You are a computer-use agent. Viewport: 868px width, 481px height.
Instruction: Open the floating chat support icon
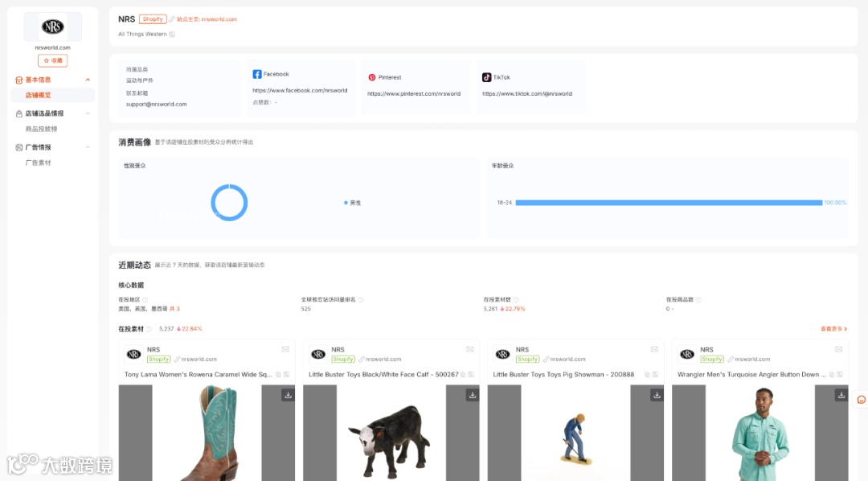click(x=862, y=400)
